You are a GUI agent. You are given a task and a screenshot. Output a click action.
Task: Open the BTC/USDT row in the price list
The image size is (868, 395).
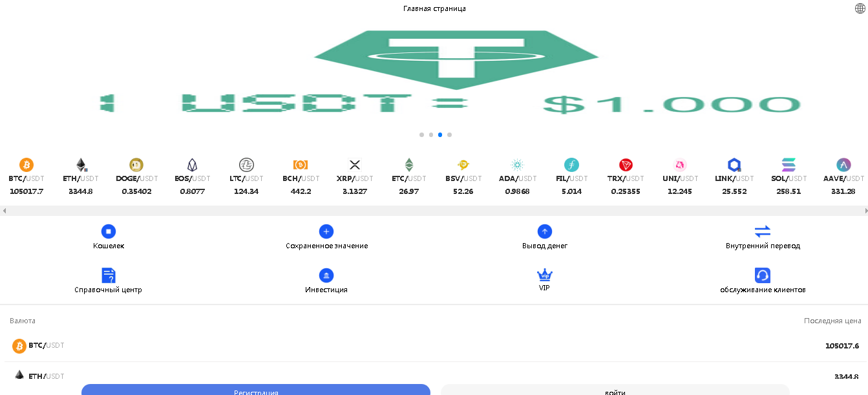point(434,346)
